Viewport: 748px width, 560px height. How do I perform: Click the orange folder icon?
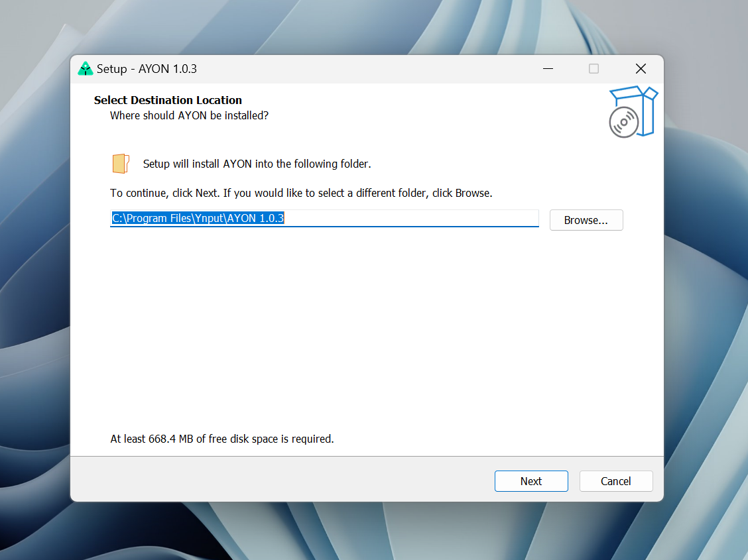[120, 164]
